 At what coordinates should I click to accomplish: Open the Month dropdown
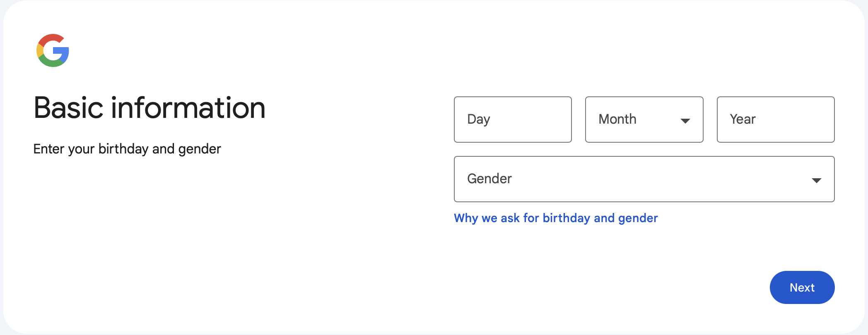644,120
